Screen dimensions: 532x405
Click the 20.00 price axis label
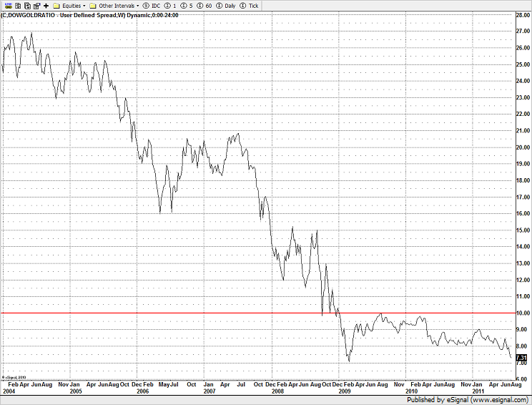523,147
